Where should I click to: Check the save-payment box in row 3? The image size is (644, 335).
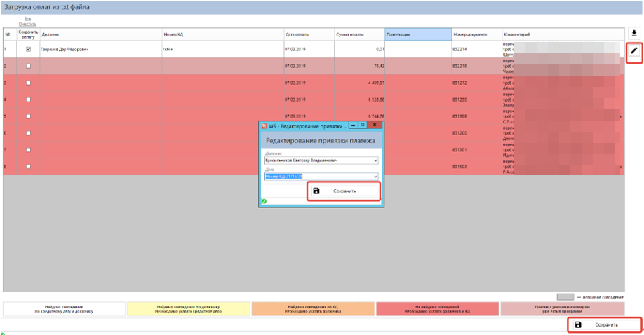pyautogui.click(x=28, y=83)
